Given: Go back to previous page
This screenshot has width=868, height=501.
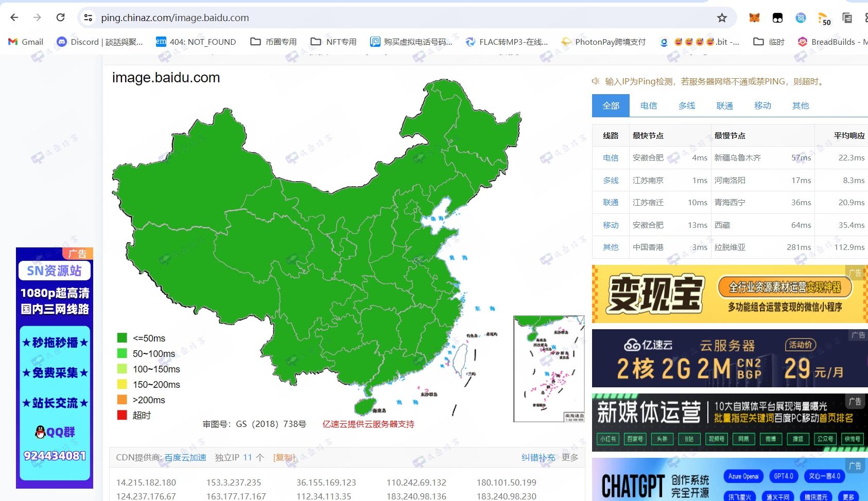Looking at the screenshot, I should 14,17.
